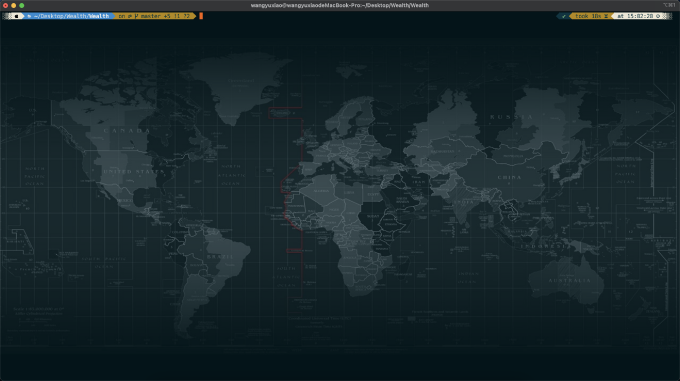Click the ⌥⌘1 shortcut indicator in title bar

click(x=669, y=5)
